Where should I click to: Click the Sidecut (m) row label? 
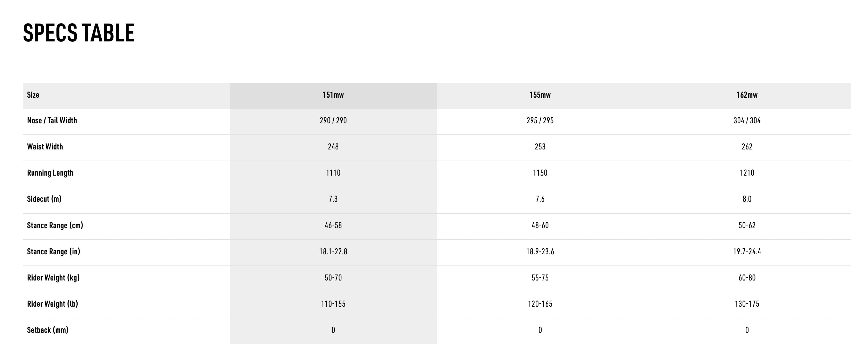click(44, 199)
